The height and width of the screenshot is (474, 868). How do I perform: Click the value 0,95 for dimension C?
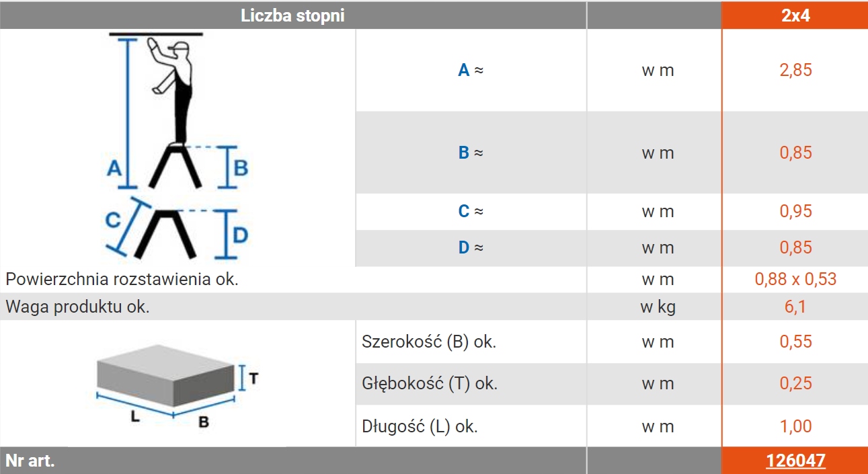[x=795, y=211]
